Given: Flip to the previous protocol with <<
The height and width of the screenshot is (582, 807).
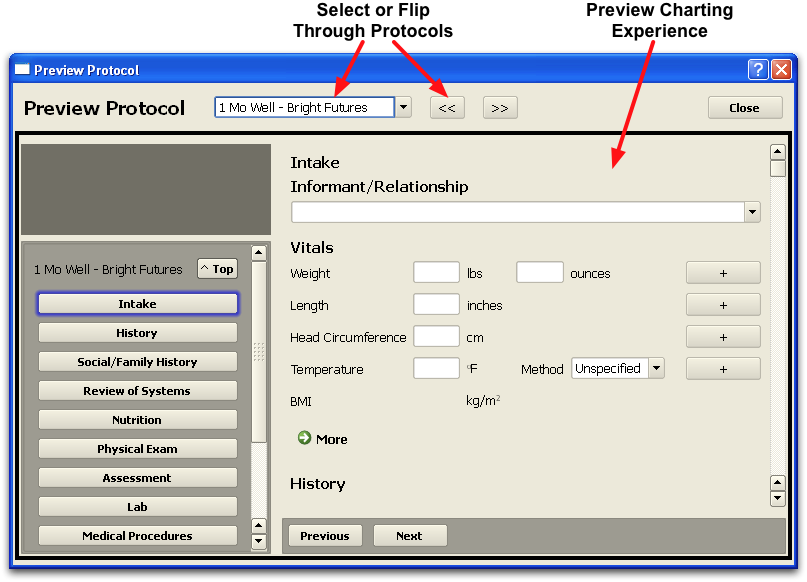Looking at the screenshot, I should tap(447, 108).
